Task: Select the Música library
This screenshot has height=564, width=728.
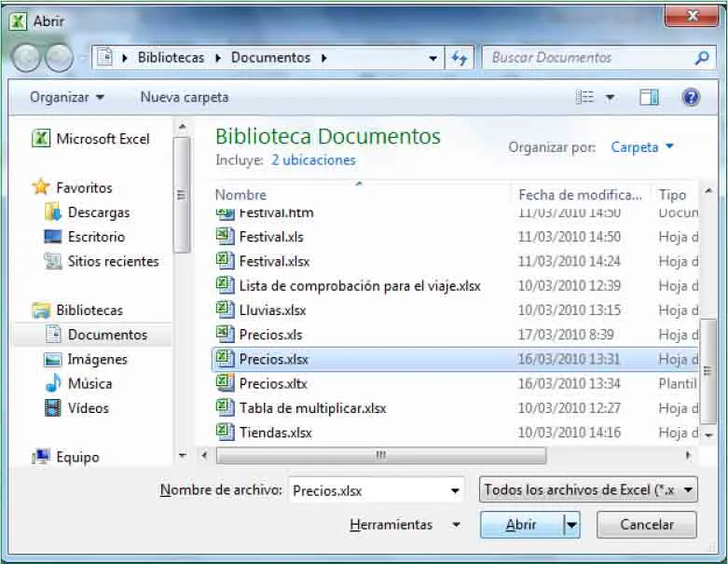Action: coord(89,383)
